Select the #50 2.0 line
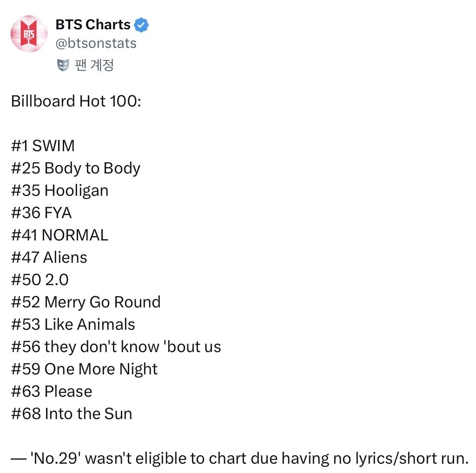The height and width of the screenshot is (473, 476). tap(40, 280)
